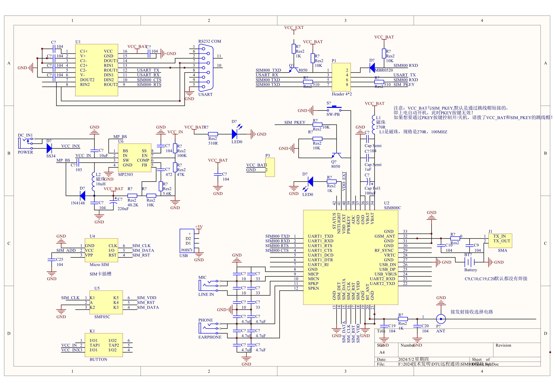Click the SIM800C module U2 body
This screenshot has width=555, height=392.
tap(350, 257)
